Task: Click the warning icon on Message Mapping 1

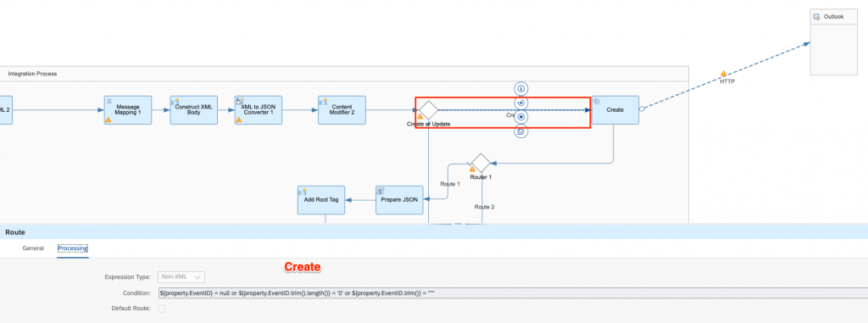Action: click(108, 120)
